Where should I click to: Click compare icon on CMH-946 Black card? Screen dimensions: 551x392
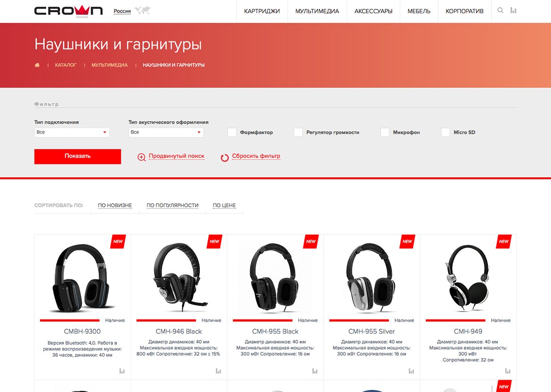[218, 371]
